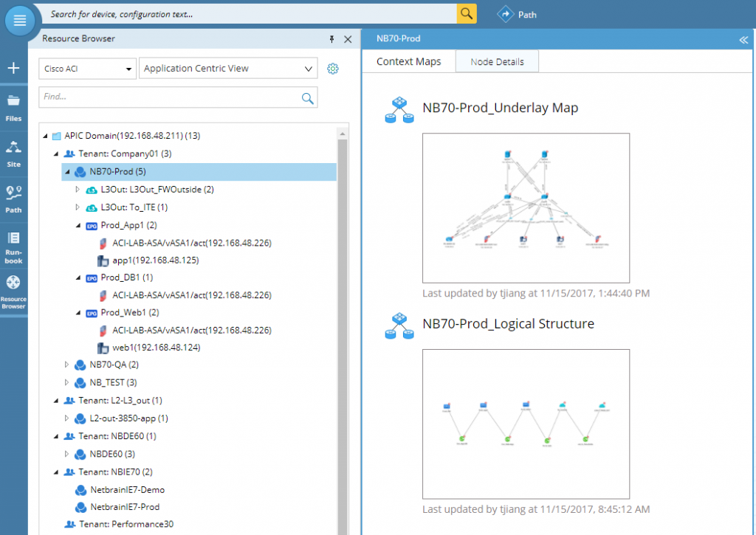The width and height of the screenshot is (756, 535).
Task: Click the APIC Domain folder icon
Action: point(56,136)
